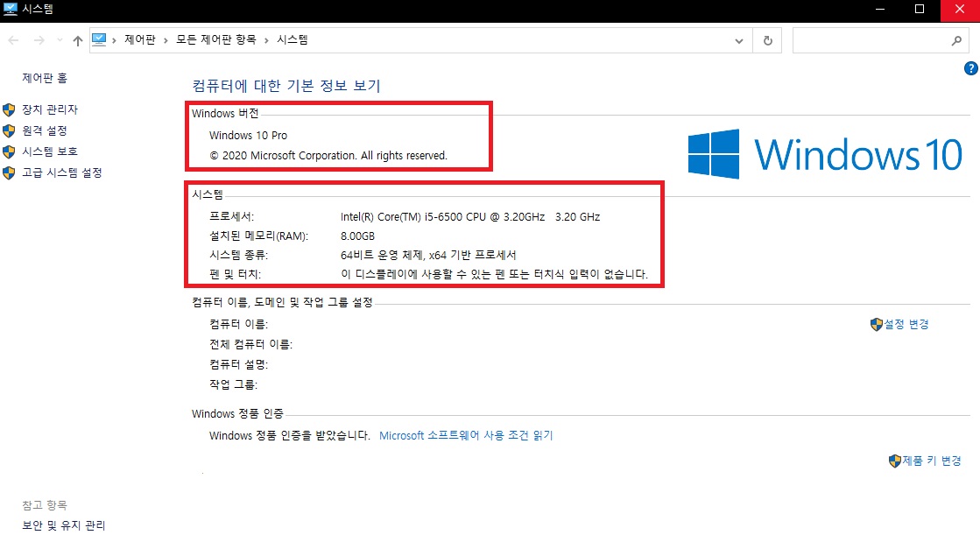
Task: Open 고급 시스템 설정
Action: pyautogui.click(x=62, y=172)
